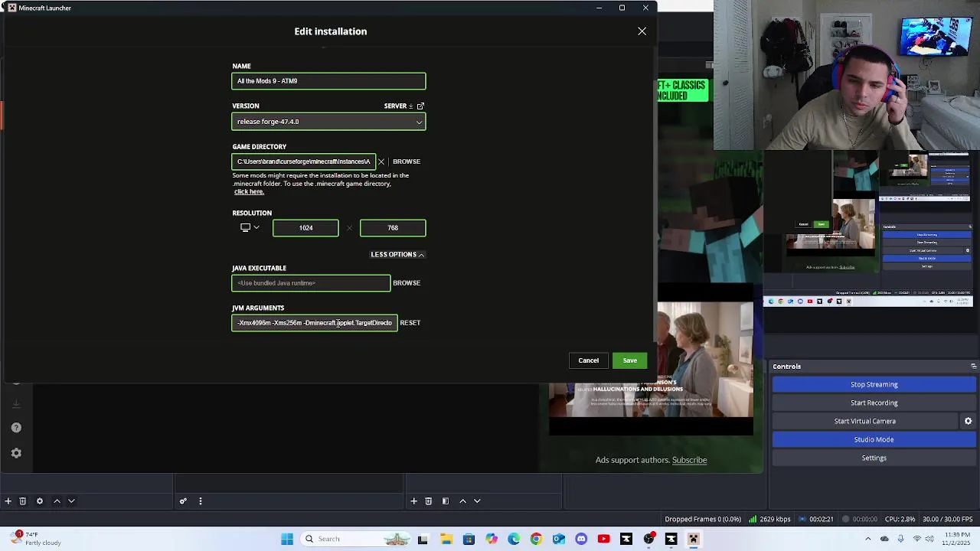Click the Controls dock options icon
The height and width of the screenshot is (551, 980).
pyautogui.click(x=973, y=367)
